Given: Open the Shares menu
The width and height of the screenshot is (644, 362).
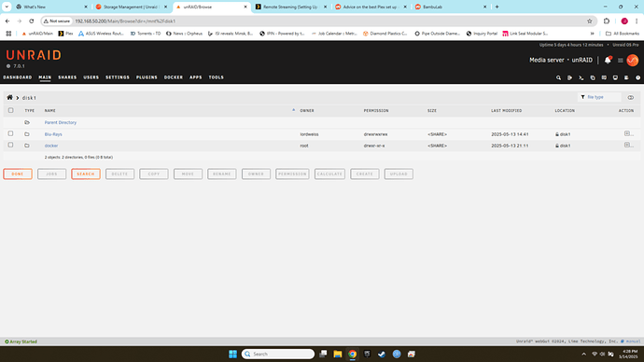Looking at the screenshot, I should point(67,77).
